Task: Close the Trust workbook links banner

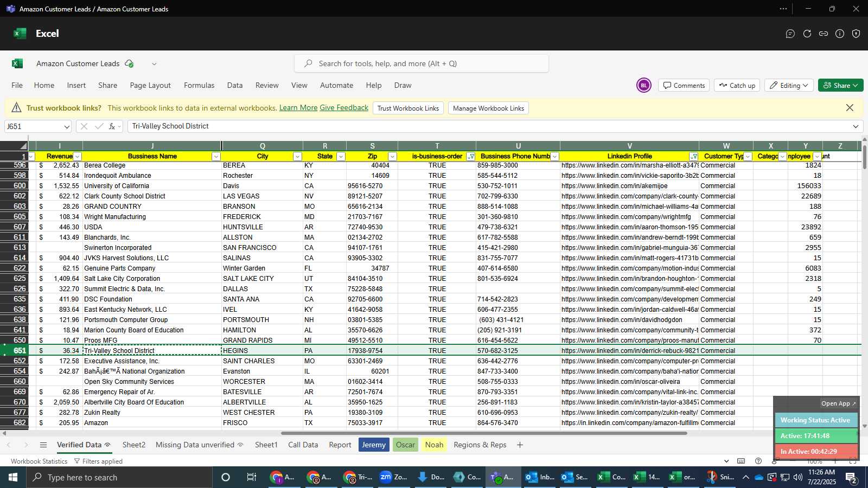Action: [x=850, y=108]
